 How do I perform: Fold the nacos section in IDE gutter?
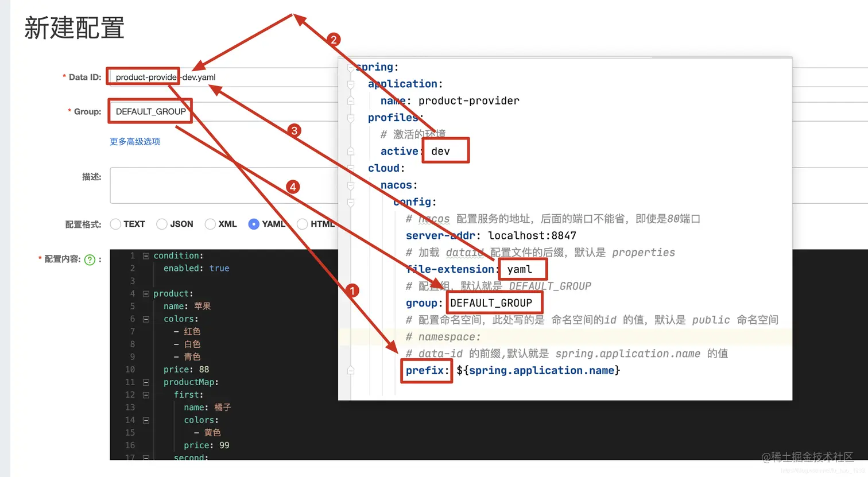[350, 185]
